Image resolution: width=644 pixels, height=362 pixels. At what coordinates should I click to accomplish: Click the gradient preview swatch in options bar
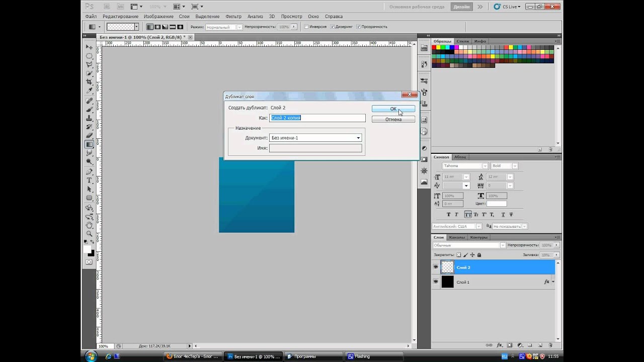pos(121,27)
